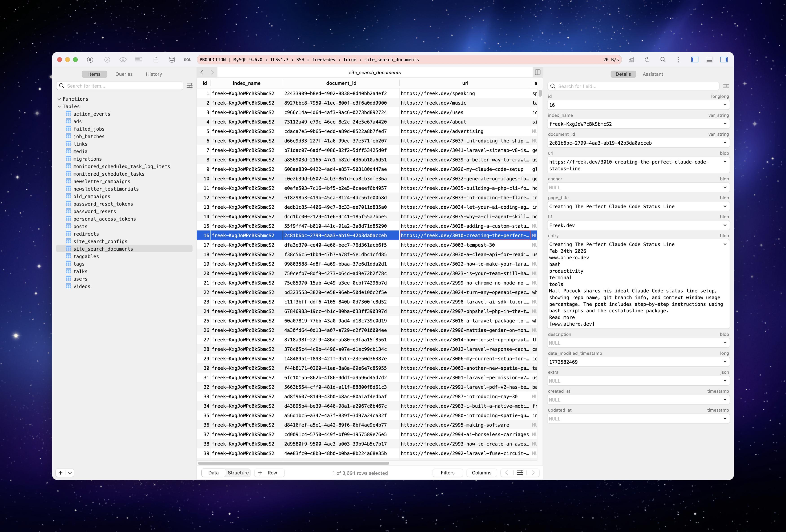Switch to the Queries tab
This screenshot has height=532, width=786.
[x=124, y=74]
